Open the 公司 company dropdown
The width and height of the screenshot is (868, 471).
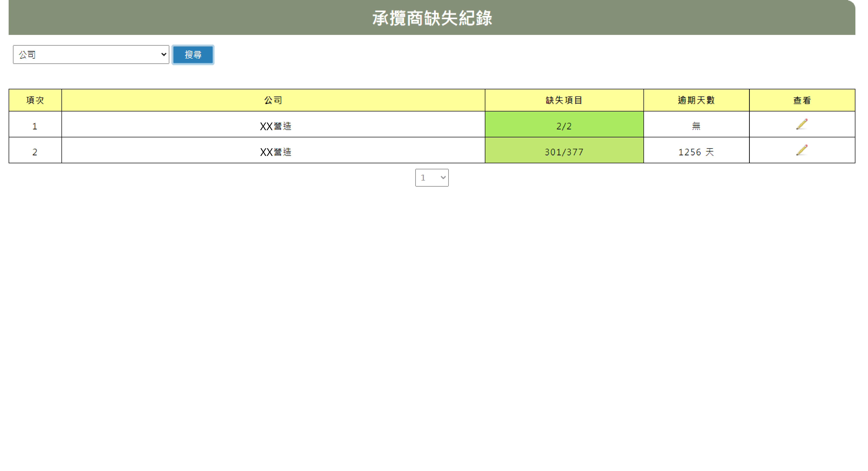(91, 54)
